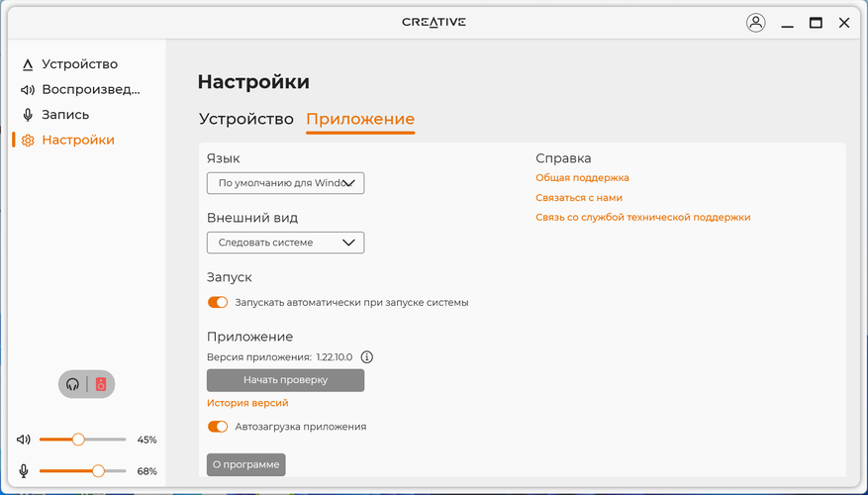Image resolution: width=868 pixels, height=495 pixels.
Task: Open Связь со службой технической поддержки link
Action: click(x=643, y=217)
